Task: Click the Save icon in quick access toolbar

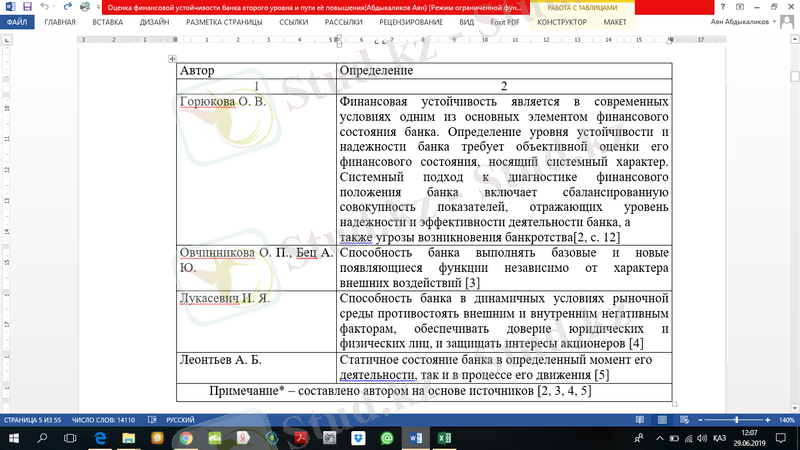Action: (x=27, y=6)
